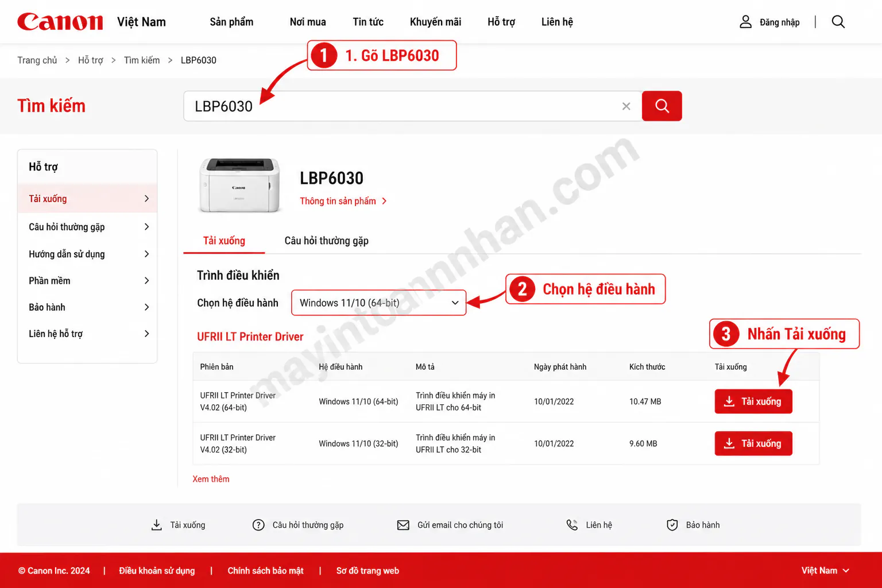Click the LBP6030 printer thumbnail
Screen dimensions: 882x588
[x=239, y=185]
